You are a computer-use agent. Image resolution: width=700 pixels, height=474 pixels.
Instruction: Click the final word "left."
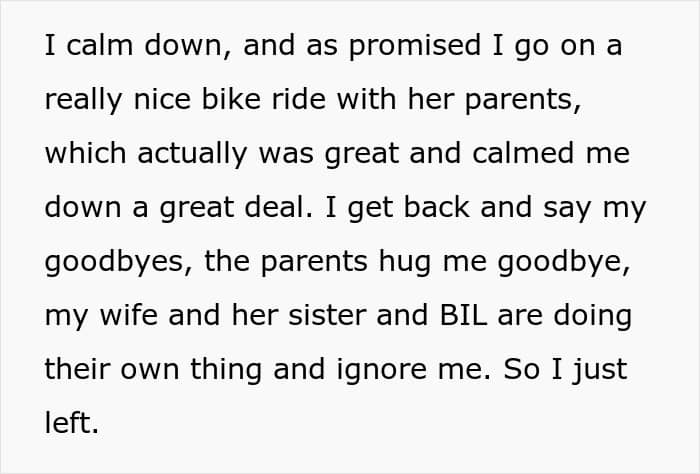point(71,422)
